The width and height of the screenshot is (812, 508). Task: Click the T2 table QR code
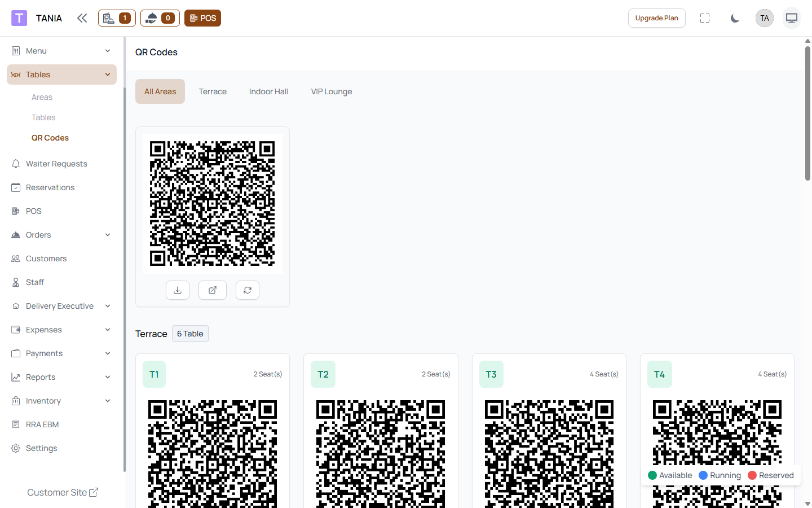point(381,453)
